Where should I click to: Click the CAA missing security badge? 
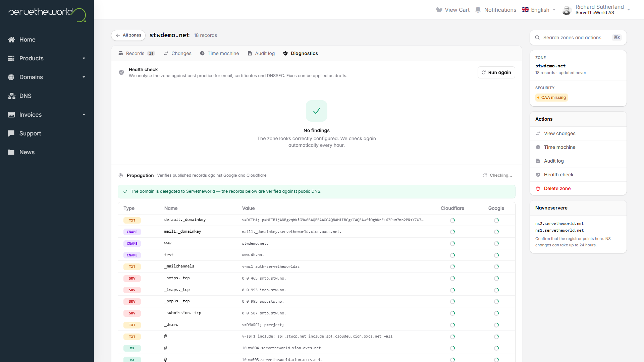click(x=551, y=98)
